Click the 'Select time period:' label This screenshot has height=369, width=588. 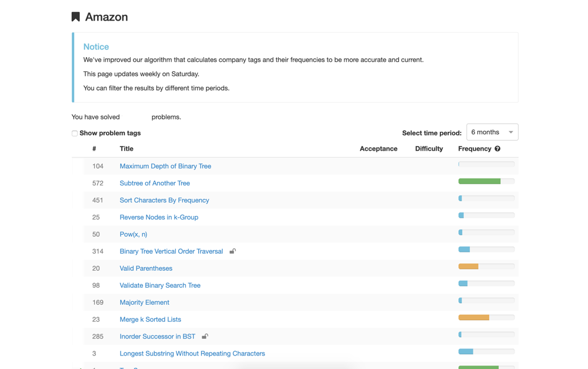coord(432,133)
